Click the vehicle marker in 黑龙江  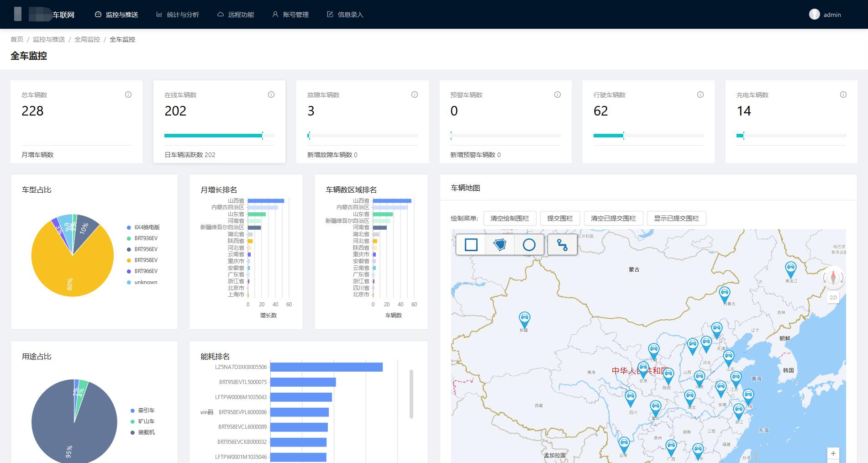coord(790,269)
